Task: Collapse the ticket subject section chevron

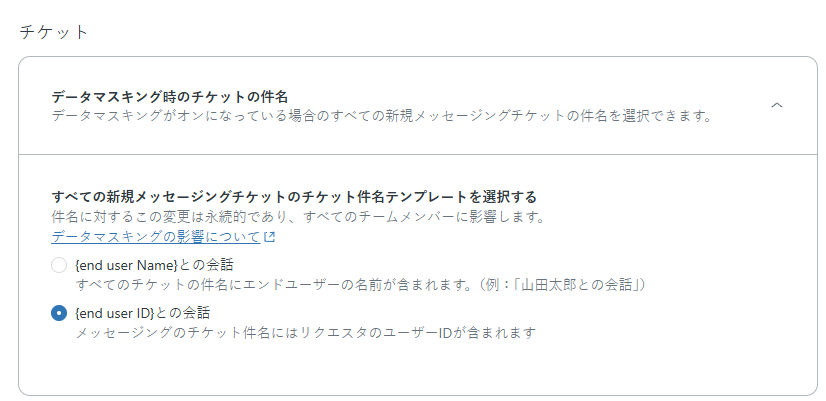Action: 777,105
